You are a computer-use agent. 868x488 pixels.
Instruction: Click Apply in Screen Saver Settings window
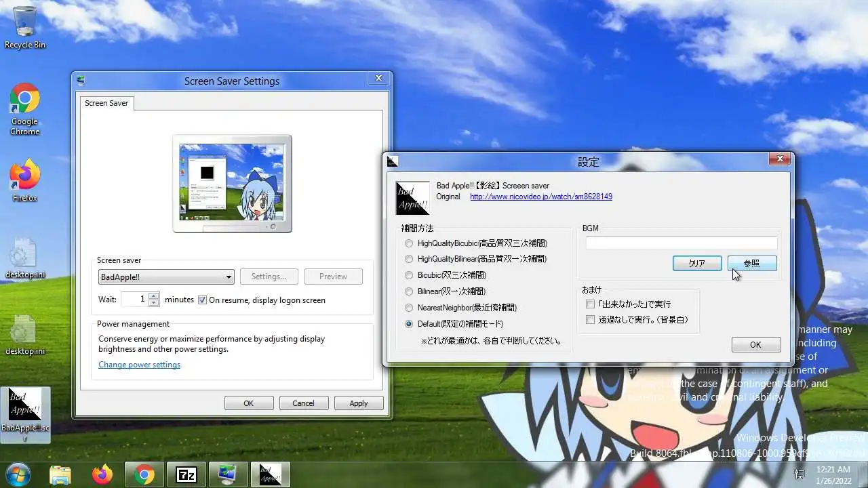pos(359,403)
